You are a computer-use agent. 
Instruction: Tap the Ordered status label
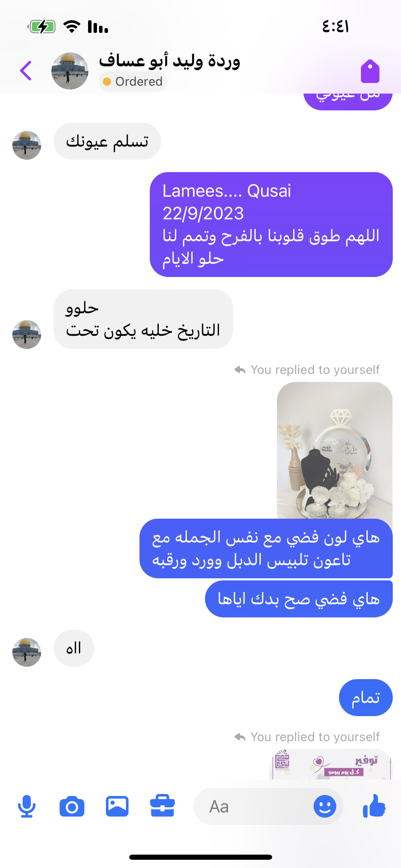(x=133, y=82)
